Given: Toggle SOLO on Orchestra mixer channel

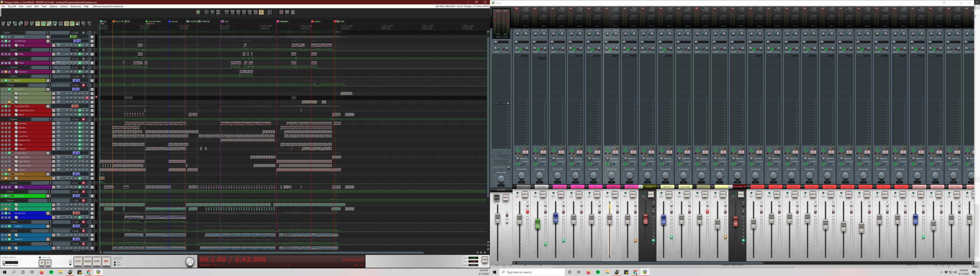Looking at the screenshot, I should point(543,195).
